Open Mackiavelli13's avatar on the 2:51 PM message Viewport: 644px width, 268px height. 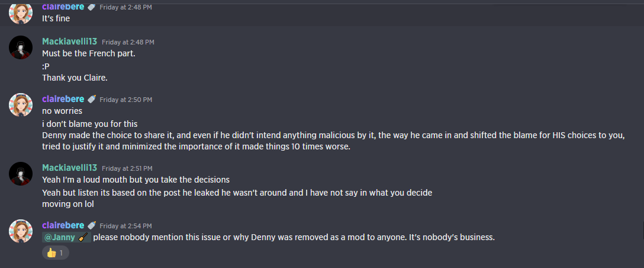click(21, 174)
